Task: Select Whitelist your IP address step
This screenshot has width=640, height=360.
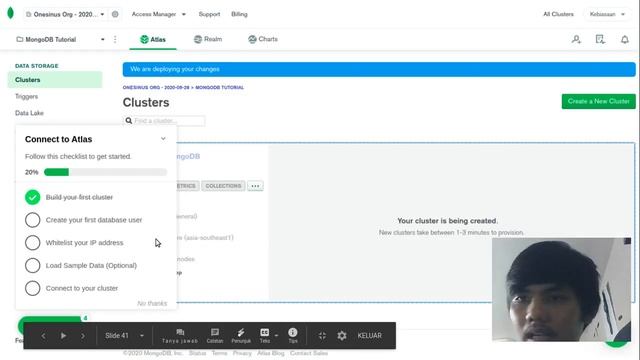Action: pos(84,243)
